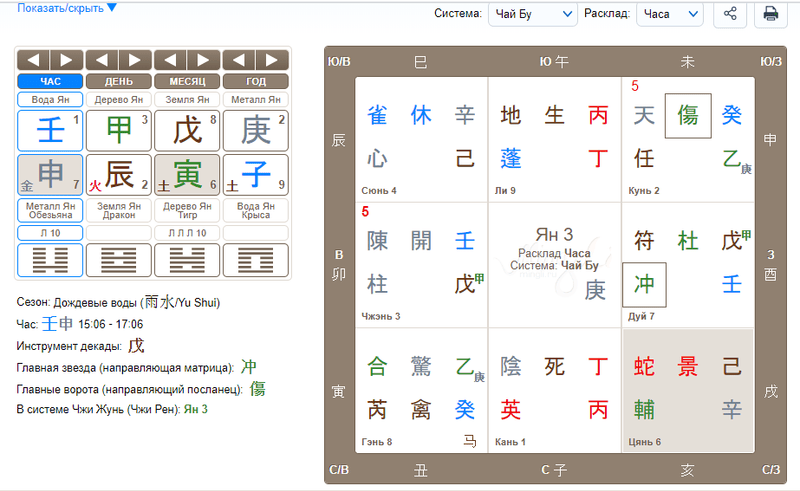The height and width of the screenshot is (491, 800).
Task: Advance the month with right arrow
Action: pos(203,59)
